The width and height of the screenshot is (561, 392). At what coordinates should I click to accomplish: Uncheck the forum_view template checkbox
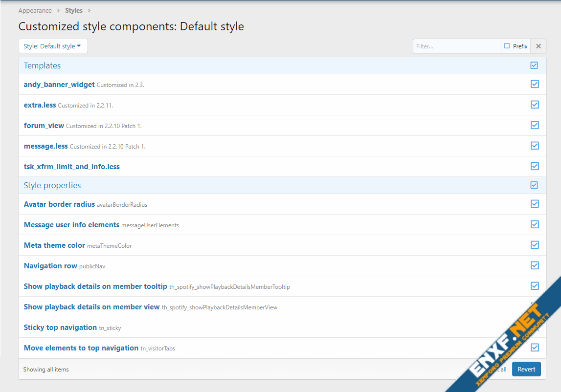coord(535,125)
